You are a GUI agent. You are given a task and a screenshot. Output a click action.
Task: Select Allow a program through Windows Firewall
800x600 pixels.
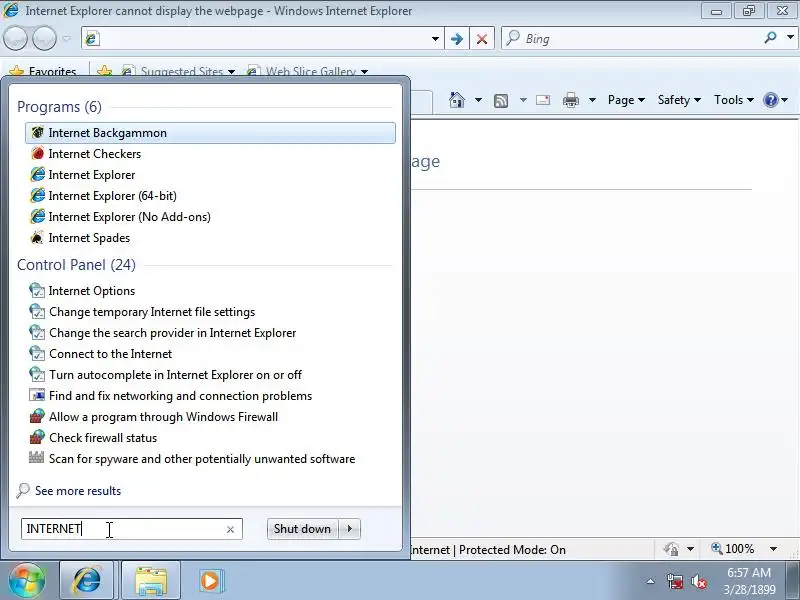[163, 416]
